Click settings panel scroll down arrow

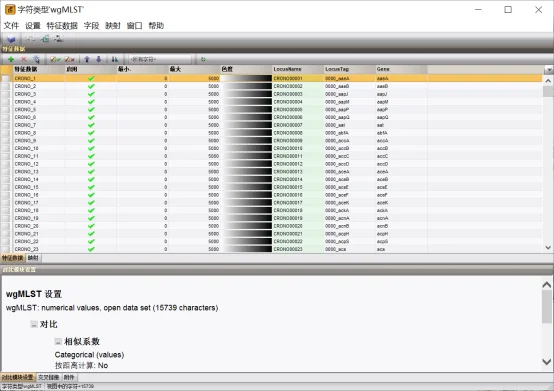547,361
